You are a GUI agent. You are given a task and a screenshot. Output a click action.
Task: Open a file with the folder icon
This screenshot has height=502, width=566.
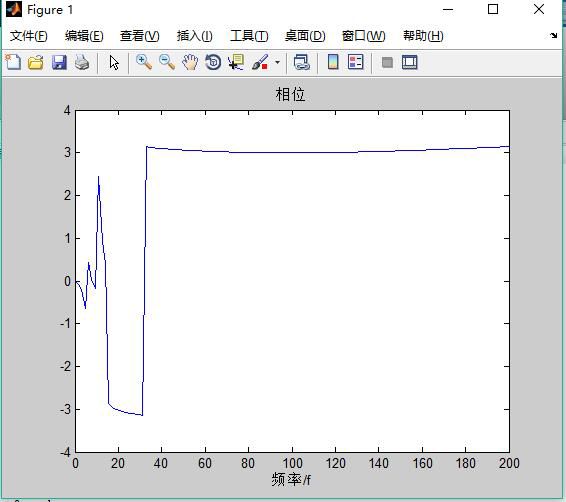[x=36, y=62]
